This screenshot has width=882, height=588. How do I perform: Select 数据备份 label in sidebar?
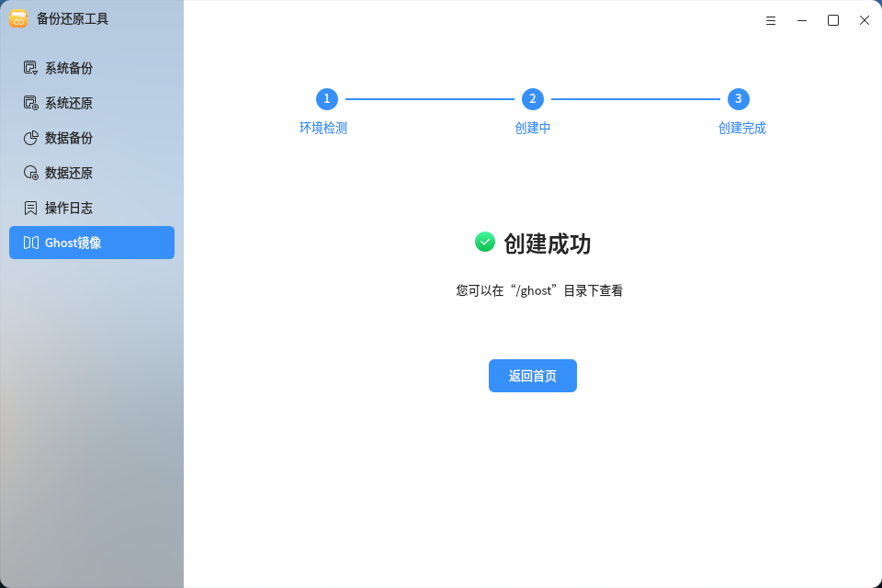pos(69,138)
